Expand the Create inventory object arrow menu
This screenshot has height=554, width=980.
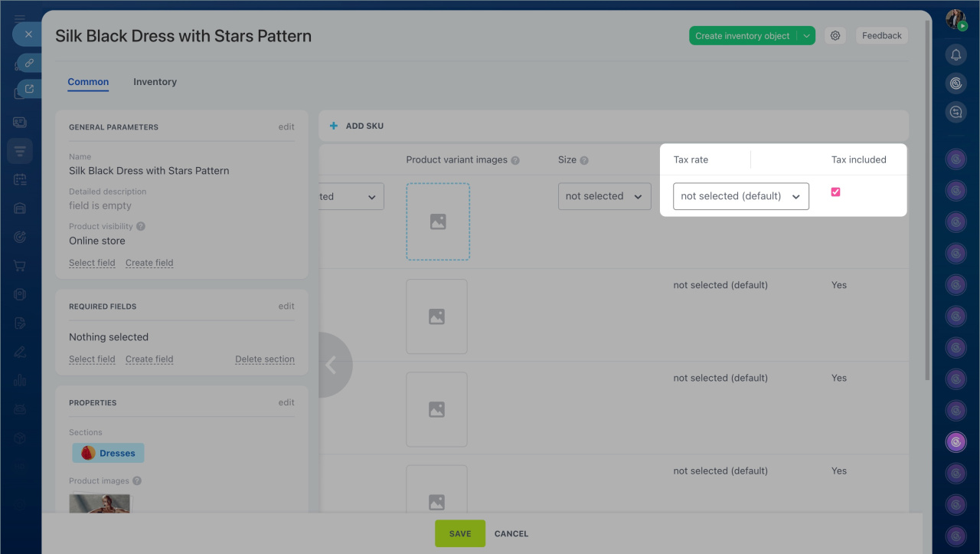click(806, 36)
